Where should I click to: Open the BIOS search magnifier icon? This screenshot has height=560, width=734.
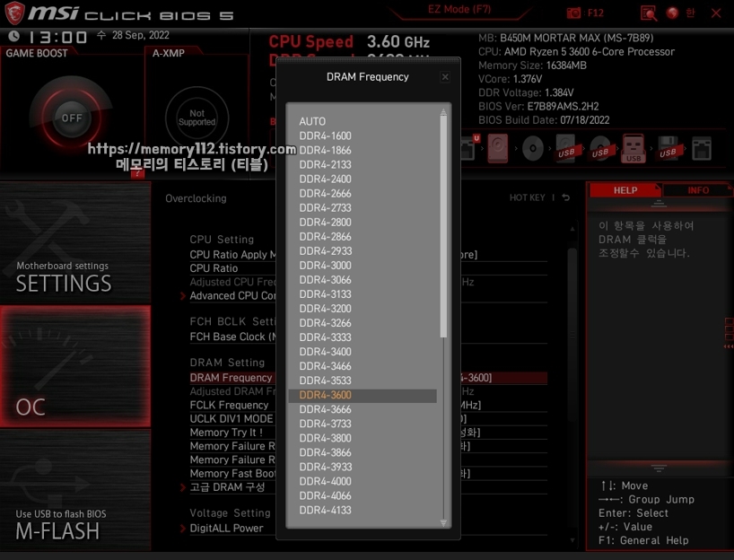(649, 13)
